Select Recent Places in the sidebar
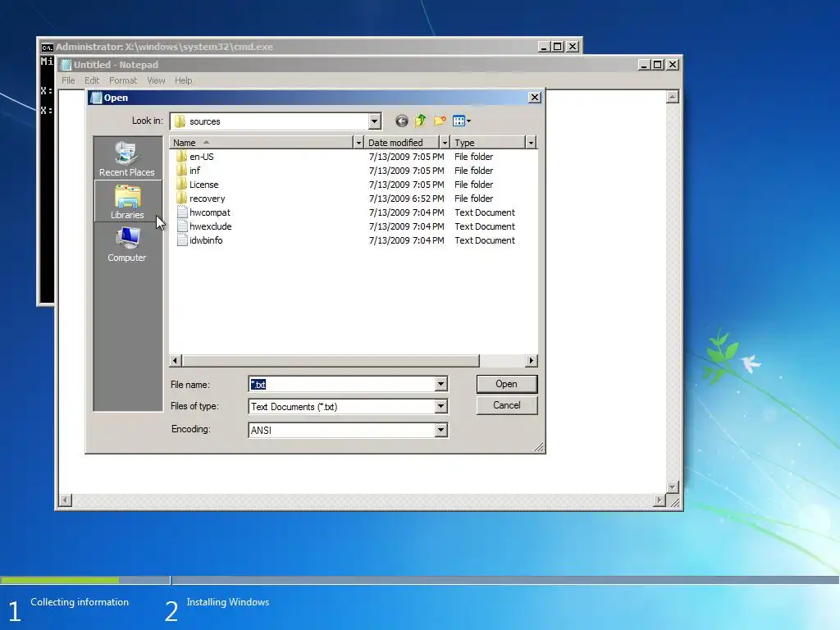840x630 pixels. pos(127,159)
